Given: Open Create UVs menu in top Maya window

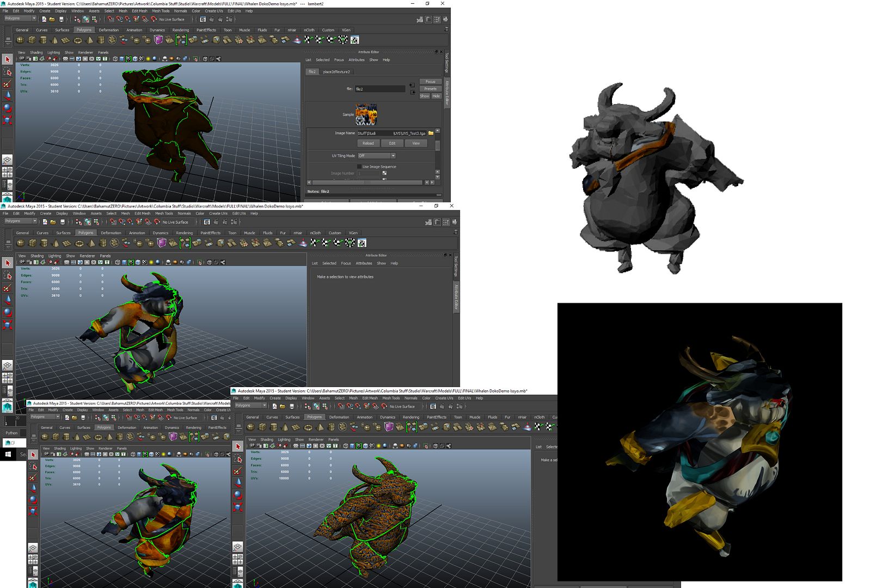Looking at the screenshot, I should point(214,11).
